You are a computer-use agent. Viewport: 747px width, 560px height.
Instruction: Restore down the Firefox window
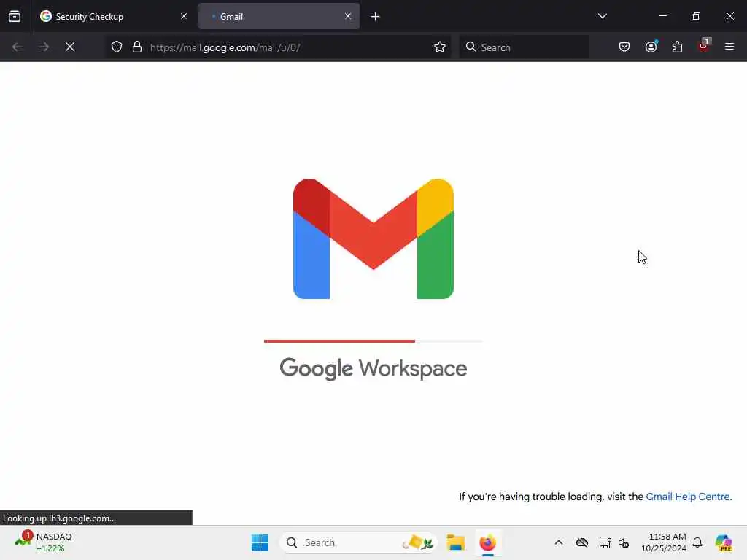tap(697, 16)
